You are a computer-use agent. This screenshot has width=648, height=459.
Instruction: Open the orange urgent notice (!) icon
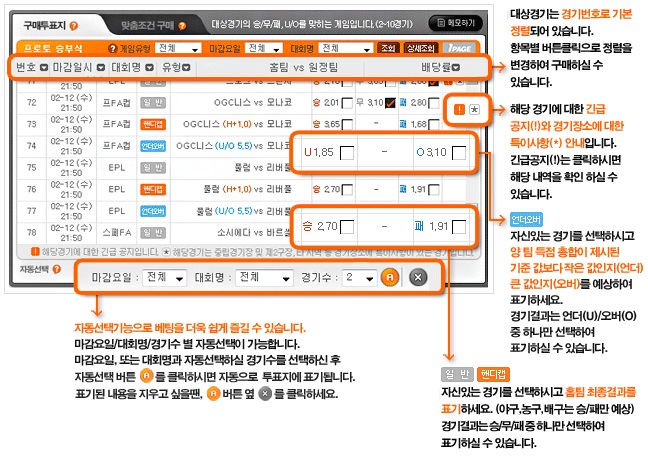459,109
